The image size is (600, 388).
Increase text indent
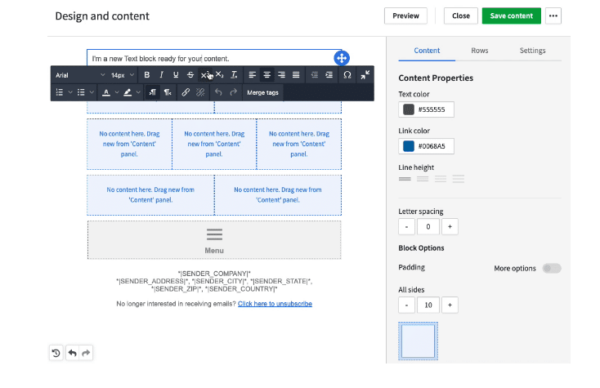coord(329,75)
